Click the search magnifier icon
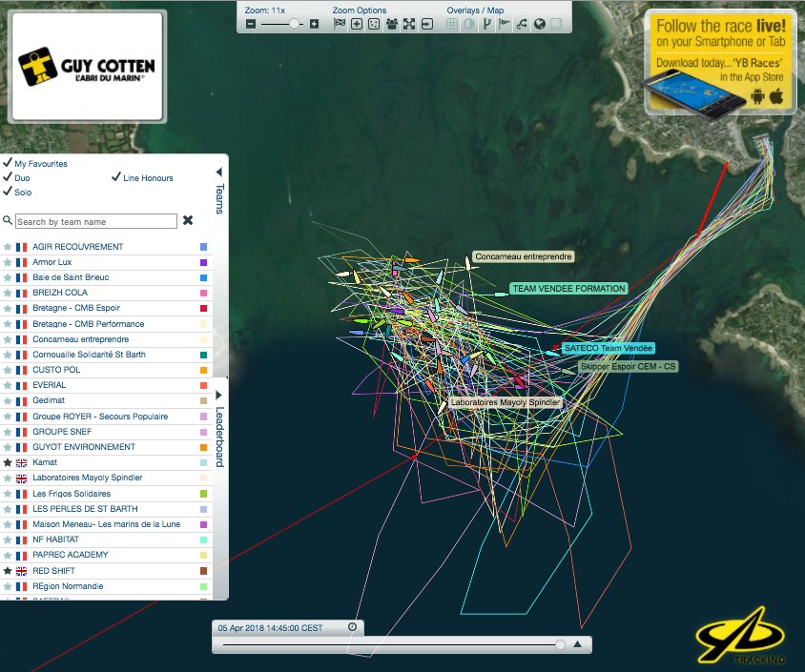805x672 pixels. pos(8,220)
